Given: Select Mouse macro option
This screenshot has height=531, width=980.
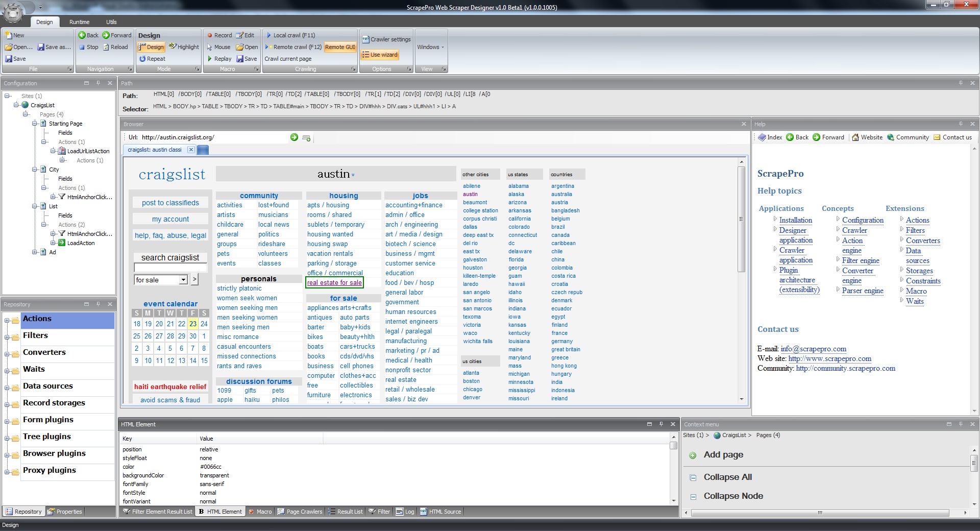Looking at the screenshot, I should tap(218, 47).
